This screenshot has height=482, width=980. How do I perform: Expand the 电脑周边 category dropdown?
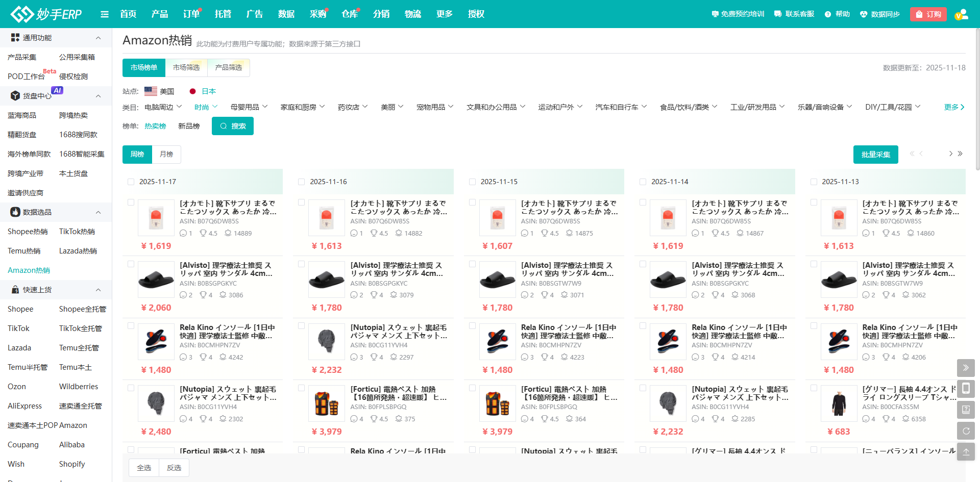pyautogui.click(x=163, y=107)
